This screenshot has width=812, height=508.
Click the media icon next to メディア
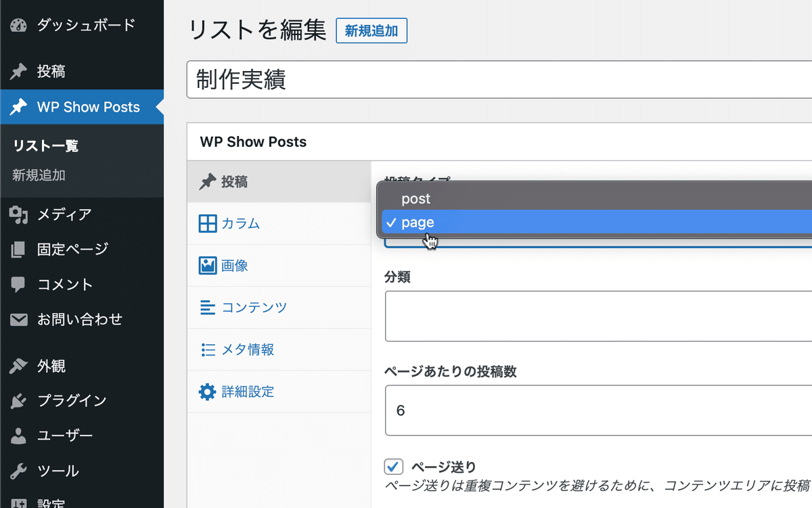pos(18,215)
